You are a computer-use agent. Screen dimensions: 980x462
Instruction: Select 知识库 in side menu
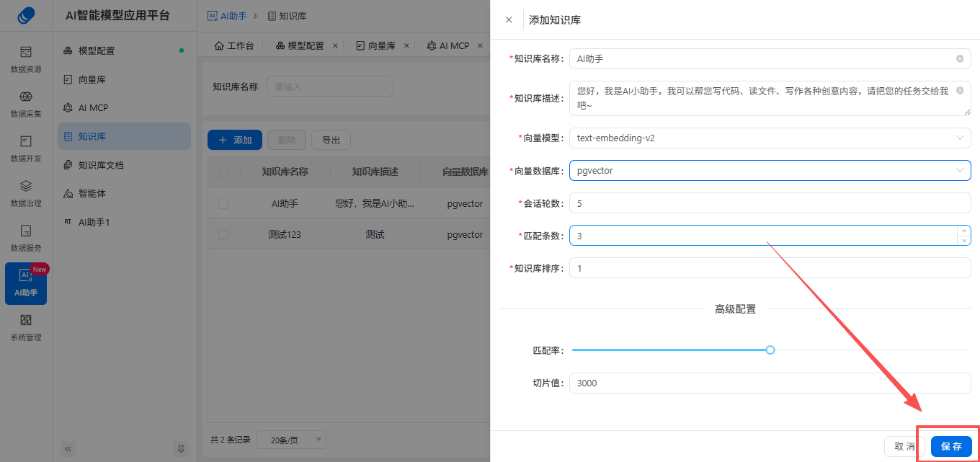click(x=124, y=136)
